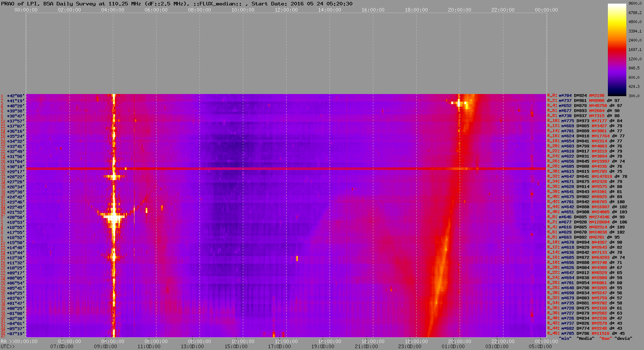Click the declination label +30°10'

[x=16, y=167]
